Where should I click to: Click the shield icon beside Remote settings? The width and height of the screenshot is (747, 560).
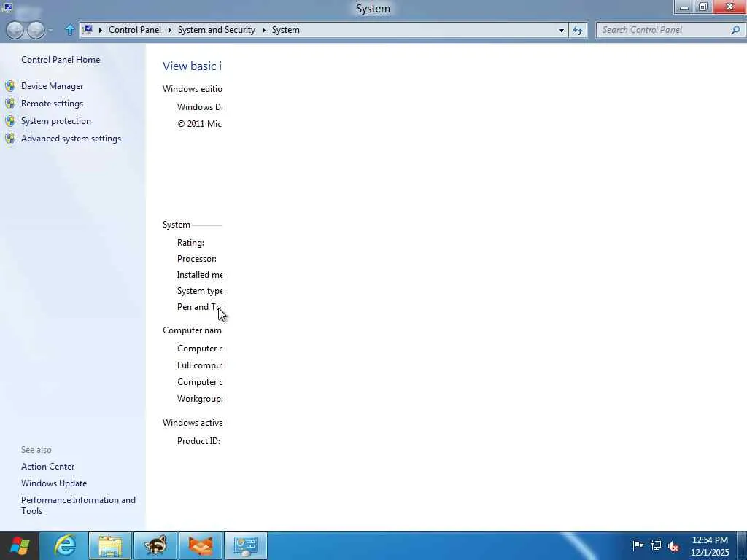pos(10,104)
